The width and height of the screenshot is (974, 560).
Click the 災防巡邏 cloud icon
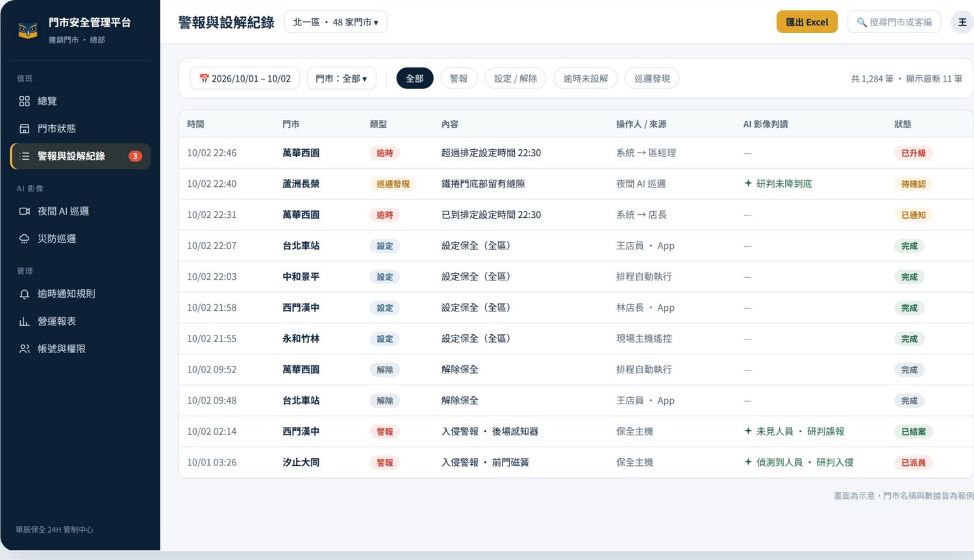tap(25, 239)
